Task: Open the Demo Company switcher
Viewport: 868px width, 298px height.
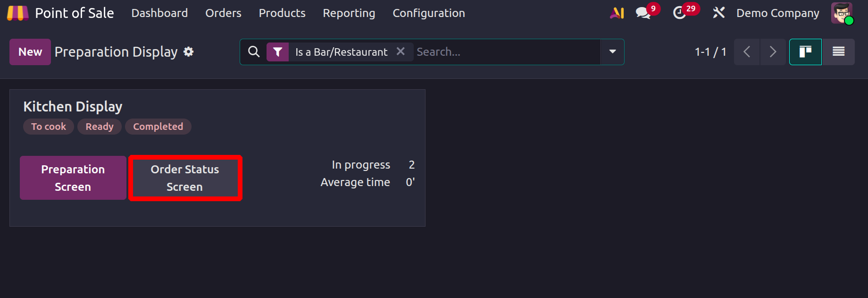Action: tap(777, 13)
